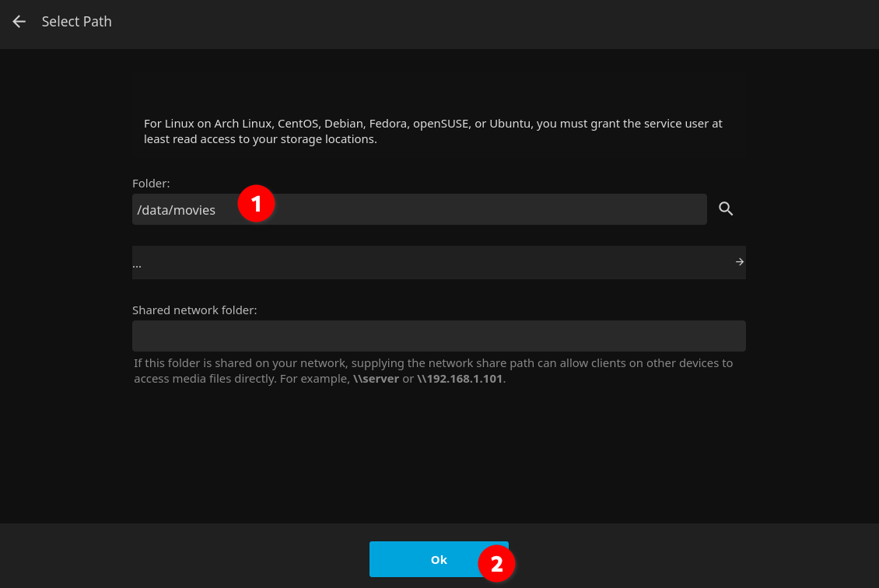This screenshot has height=588, width=879.
Task: Click the "Folder:" label
Action: pyautogui.click(x=151, y=184)
